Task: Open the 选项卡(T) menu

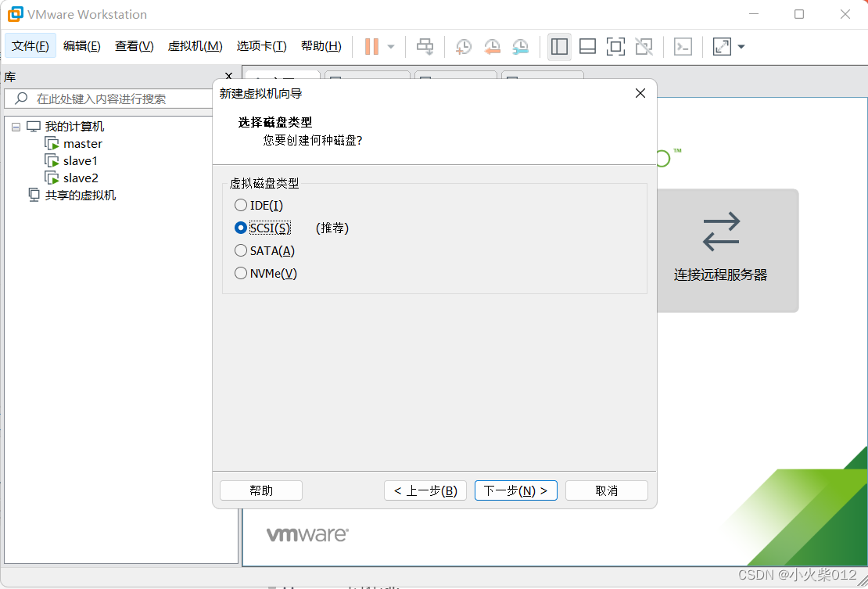Action: 261,46
